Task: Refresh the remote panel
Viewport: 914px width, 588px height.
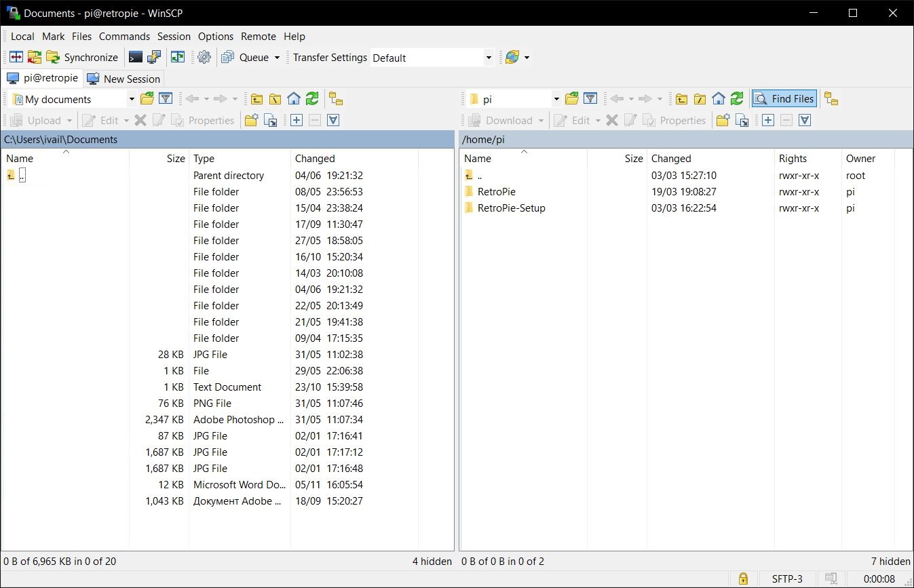Action: coord(737,99)
